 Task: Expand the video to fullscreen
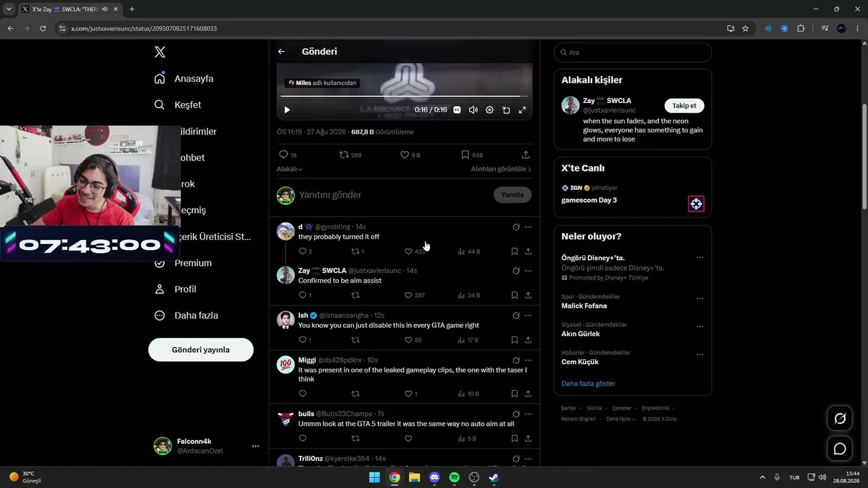pos(522,110)
